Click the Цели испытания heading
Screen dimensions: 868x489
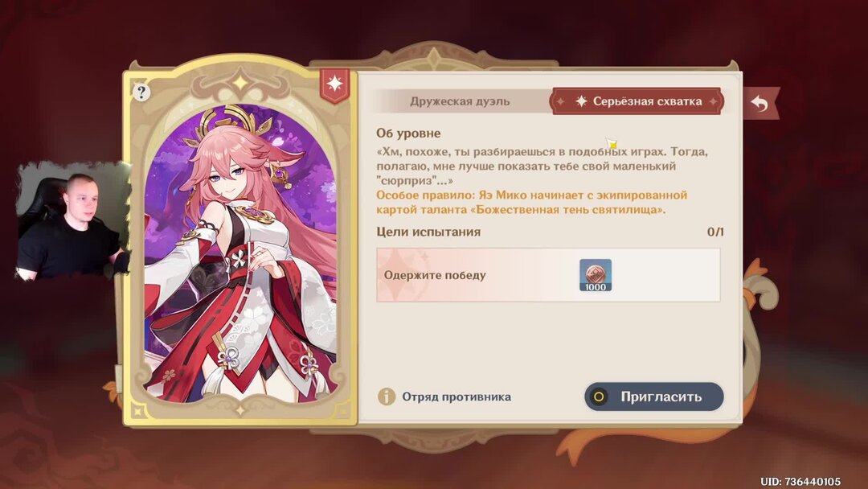point(428,232)
